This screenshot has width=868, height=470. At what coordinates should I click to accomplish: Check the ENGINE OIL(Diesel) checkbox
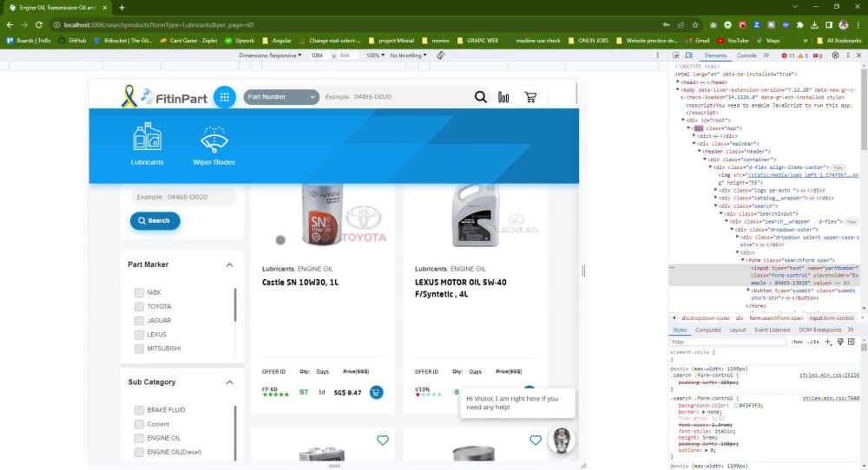(139, 453)
